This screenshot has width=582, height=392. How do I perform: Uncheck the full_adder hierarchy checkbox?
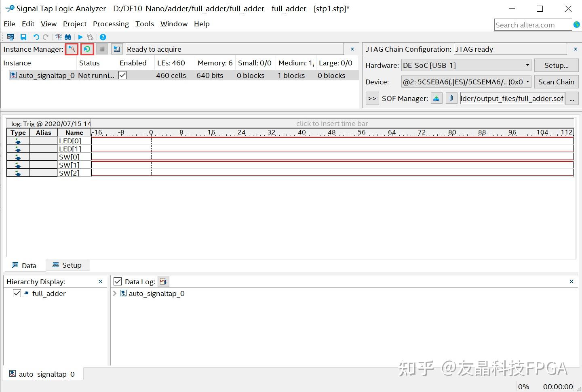tap(17, 293)
